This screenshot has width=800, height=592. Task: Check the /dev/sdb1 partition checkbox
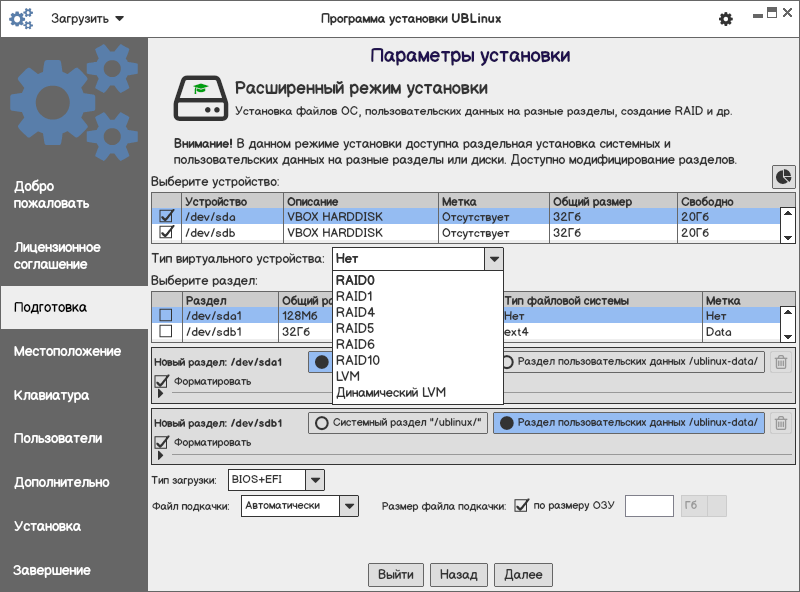166,331
